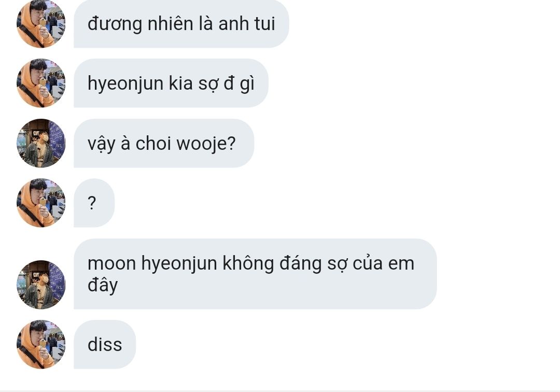Click the "vậy à choi wooje?" message bubble
The width and height of the screenshot is (560, 392).
pos(164,143)
